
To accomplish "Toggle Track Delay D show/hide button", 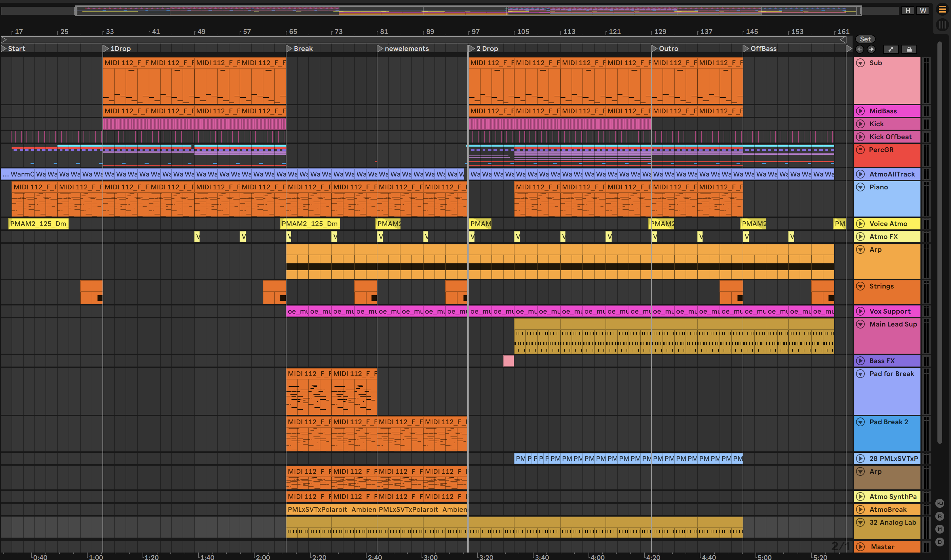I will (939, 542).
